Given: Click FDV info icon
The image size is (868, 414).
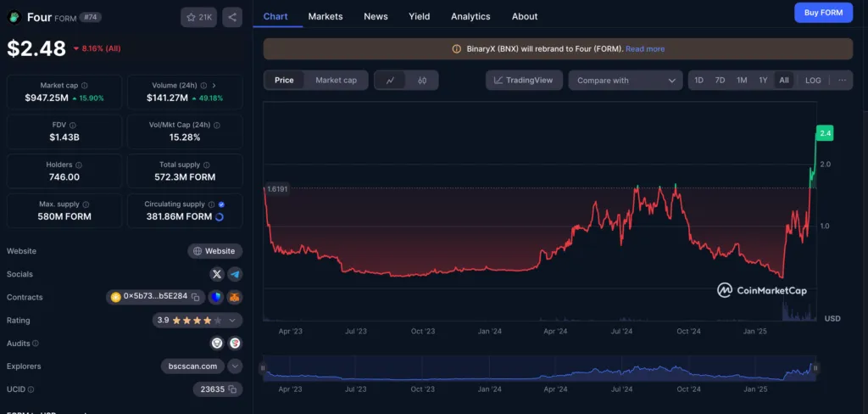Looking at the screenshot, I should pyautogui.click(x=73, y=126).
